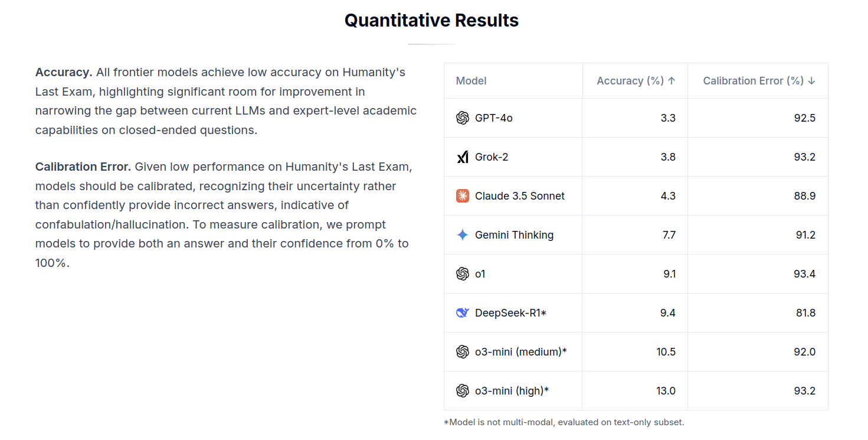This screenshot has width=868, height=440.
Task: Click the 13.0 accuracy value for o3-mini (high)
Action: pyautogui.click(x=666, y=391)
